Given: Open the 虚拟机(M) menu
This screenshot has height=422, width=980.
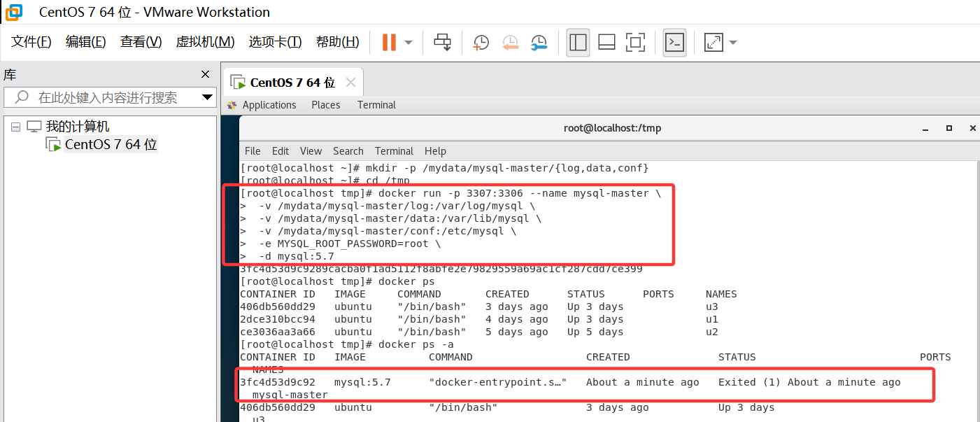Looking at the screenshot, I should coord(205,41).
